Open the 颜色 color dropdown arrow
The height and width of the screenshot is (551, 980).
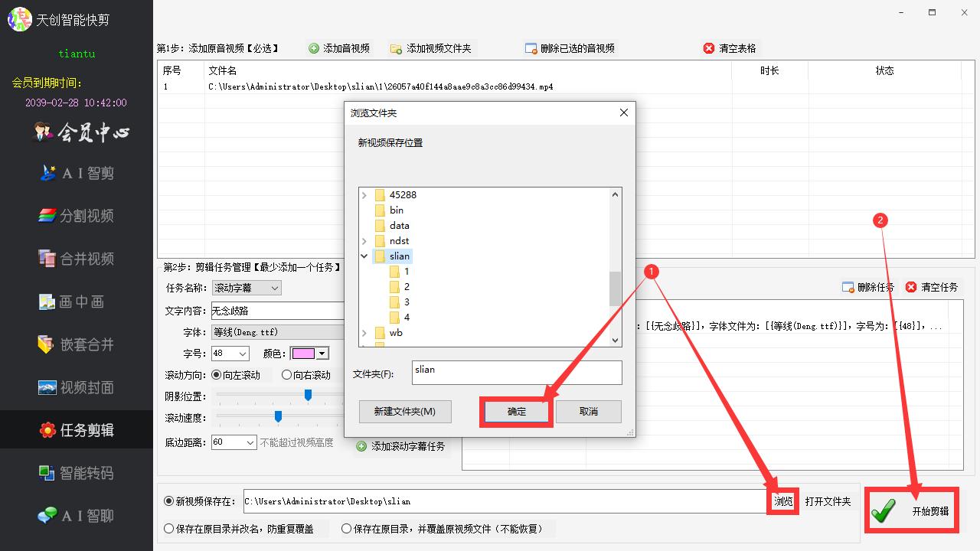pos(322,354)
